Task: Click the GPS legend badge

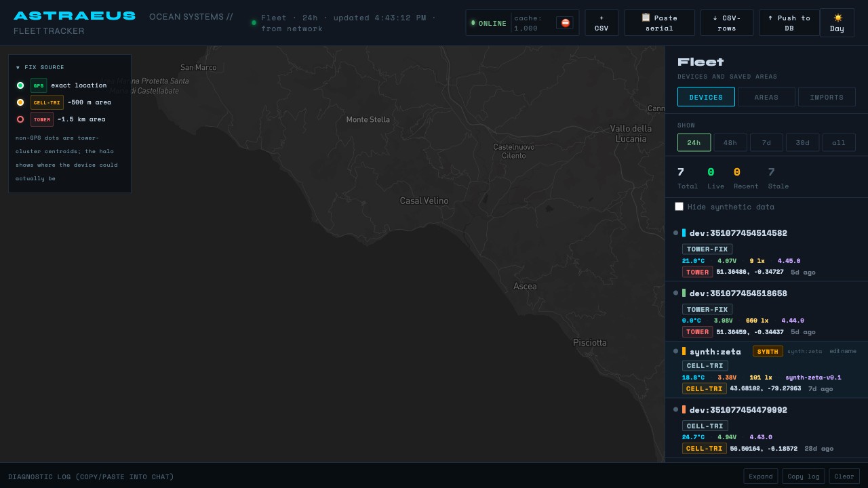Action: 39,85
